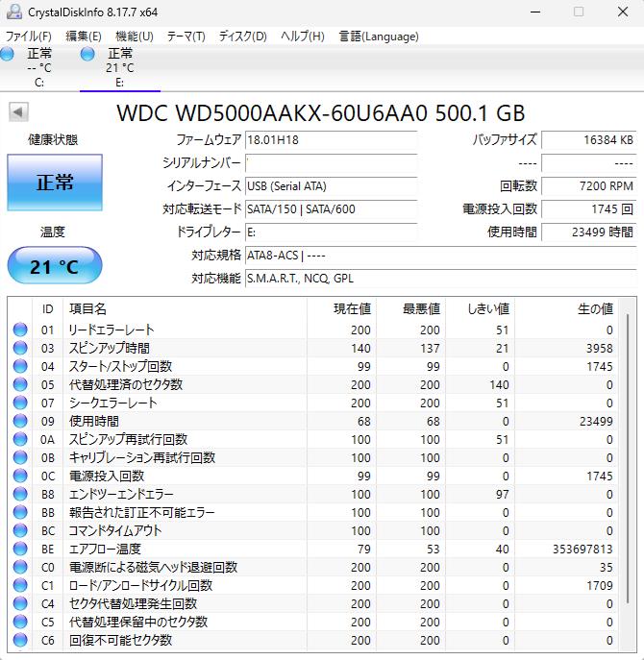Open the 機能(U) menu
Viewport: 644px width, 660px height.
pos(135,37)
